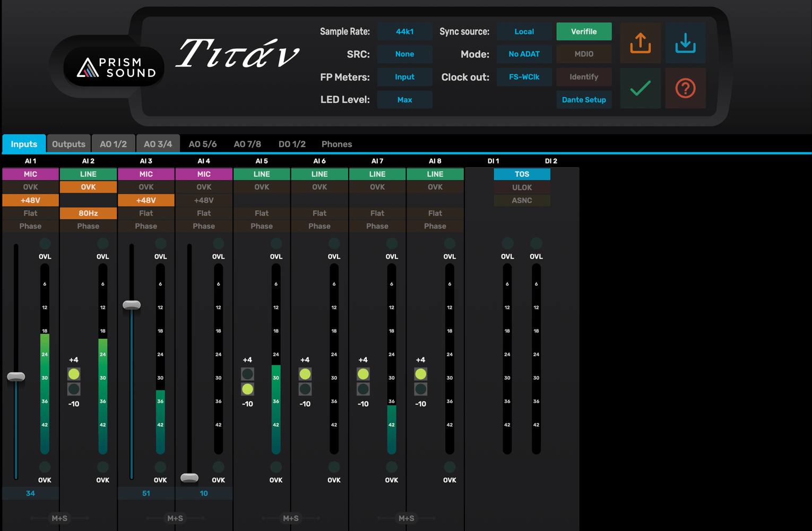Open help via question mark icon
Screen dimensions: 812x531
tap(685, 88)
